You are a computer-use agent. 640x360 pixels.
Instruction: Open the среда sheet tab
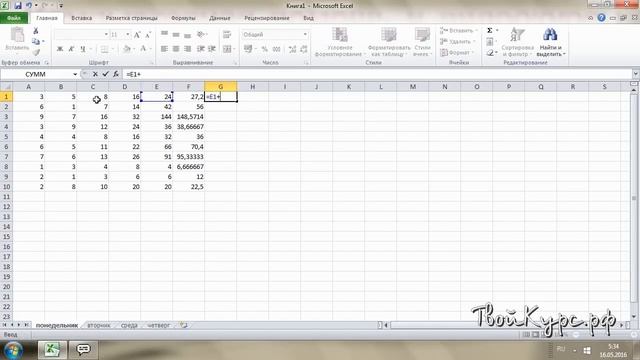[x=129, y=325]
